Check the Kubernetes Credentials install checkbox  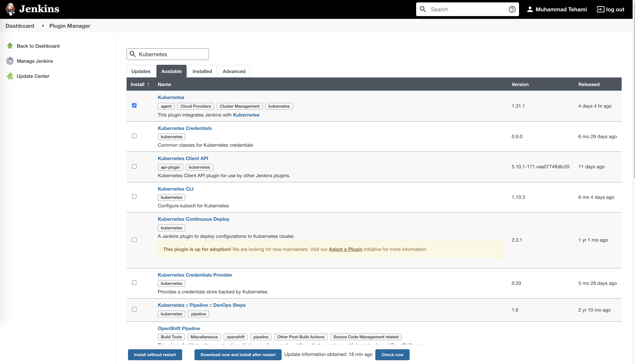[134, 136]
